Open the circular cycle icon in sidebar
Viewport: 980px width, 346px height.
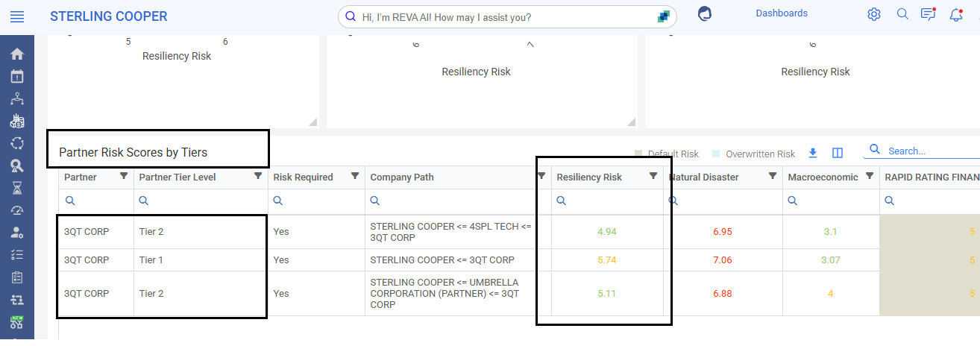coord(16,143)
